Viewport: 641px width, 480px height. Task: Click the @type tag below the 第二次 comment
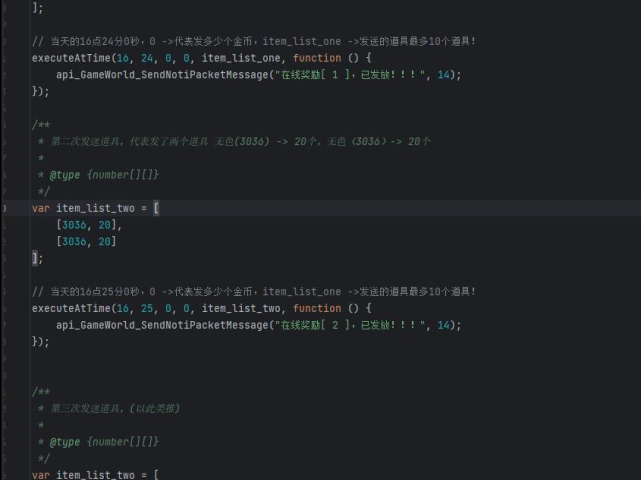65,175
